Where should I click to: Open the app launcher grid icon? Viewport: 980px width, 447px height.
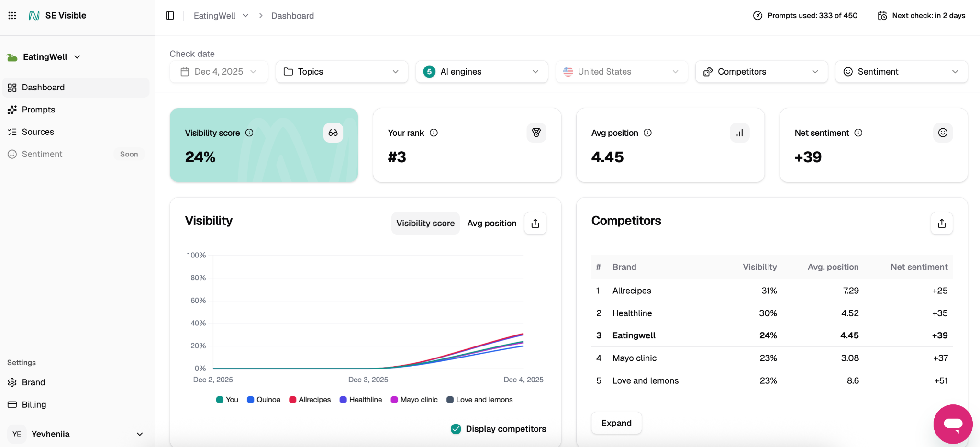click(12, 15)
